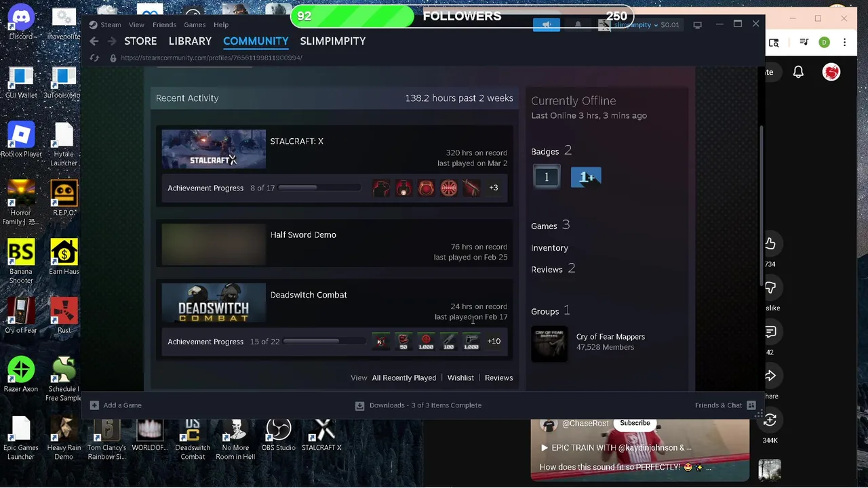Dislike the YouTube Short thumbs-down

[x=770, y=288]
